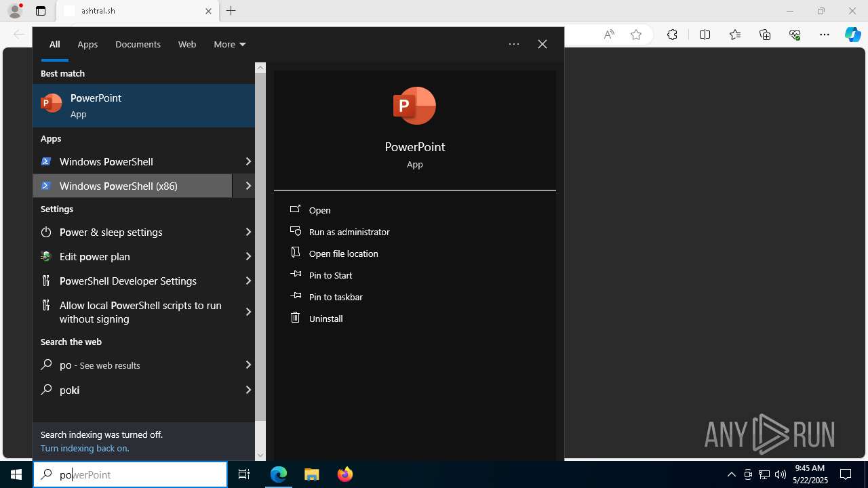Click the Windows PowerShell app icon
The width and height of the screenshot is (868, 488).
tap(46, 161)
